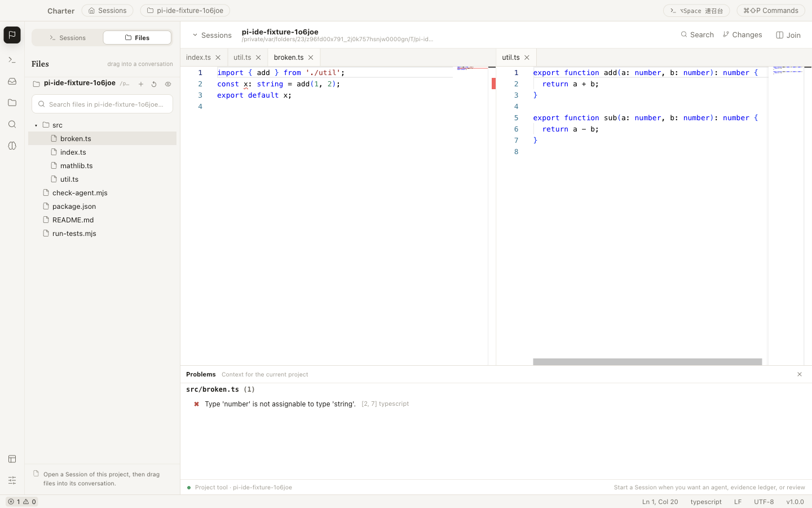Close the broken.ts tab
This screenshot has width=812, height=508.
point(311,58)
